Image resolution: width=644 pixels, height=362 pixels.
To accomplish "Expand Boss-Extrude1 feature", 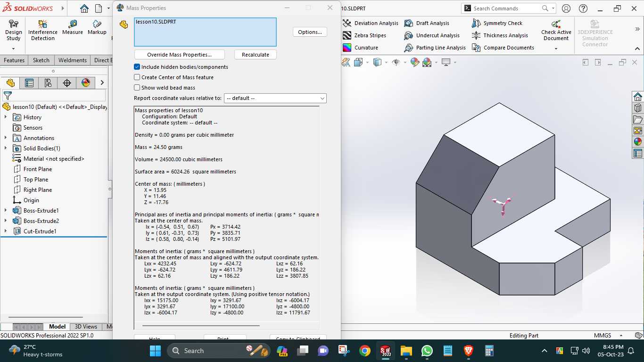I will click(6, 211).
